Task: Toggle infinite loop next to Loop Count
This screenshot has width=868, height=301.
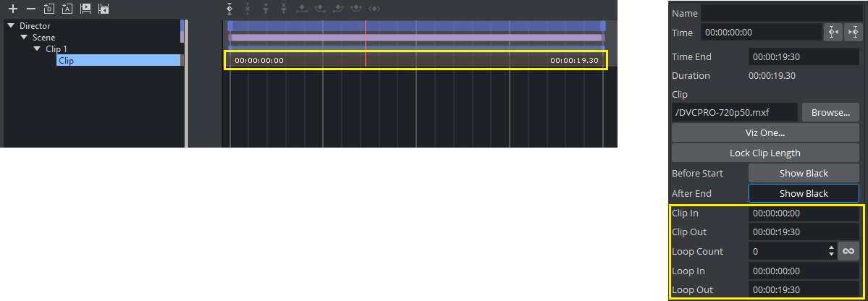Action: [848, 251]
